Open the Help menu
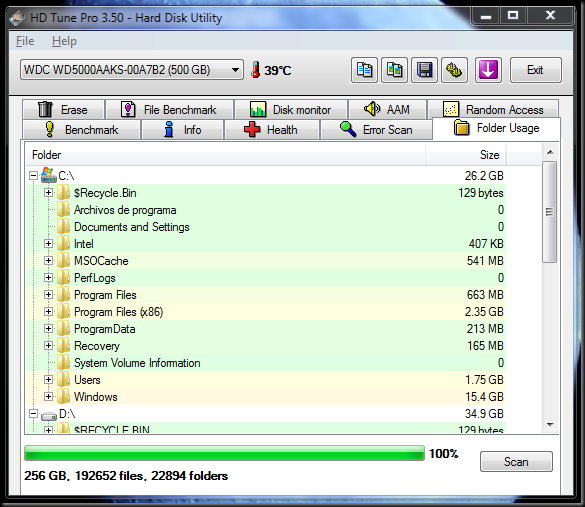 (x=64, y=41)
